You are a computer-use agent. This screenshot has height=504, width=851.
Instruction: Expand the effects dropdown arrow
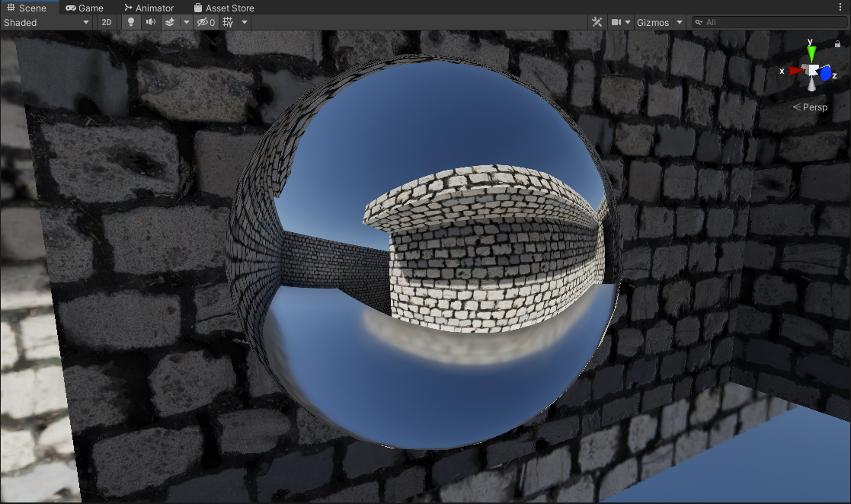click(x=186, y=22)
